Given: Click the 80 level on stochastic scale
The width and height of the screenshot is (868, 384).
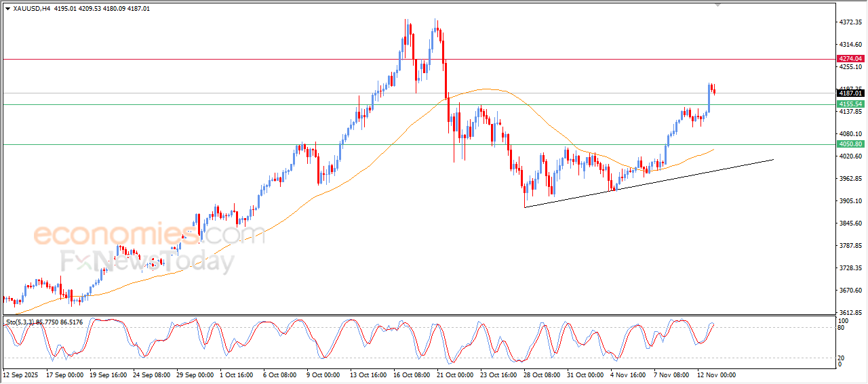Looking at the screenshot, I should click(x=842, y=328).
